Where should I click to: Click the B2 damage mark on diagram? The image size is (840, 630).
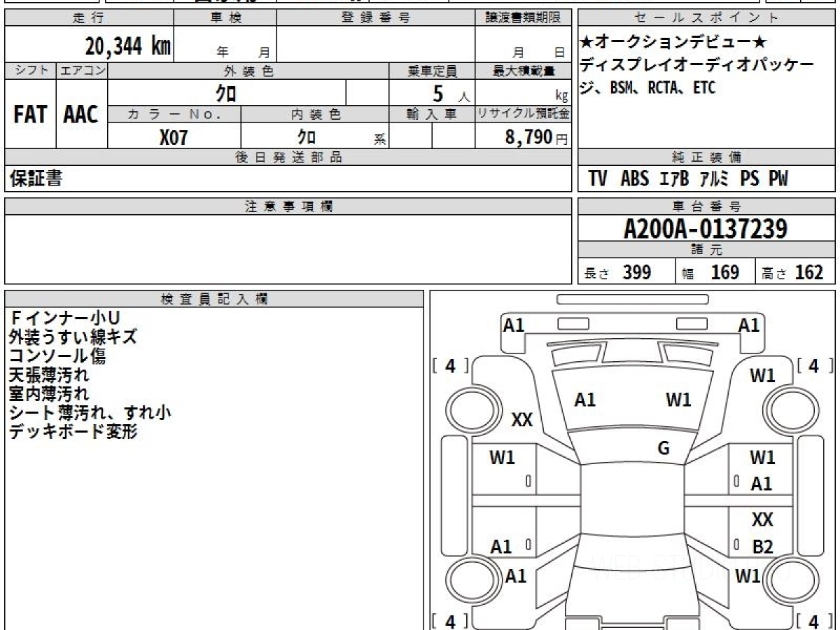click(762, 547)
